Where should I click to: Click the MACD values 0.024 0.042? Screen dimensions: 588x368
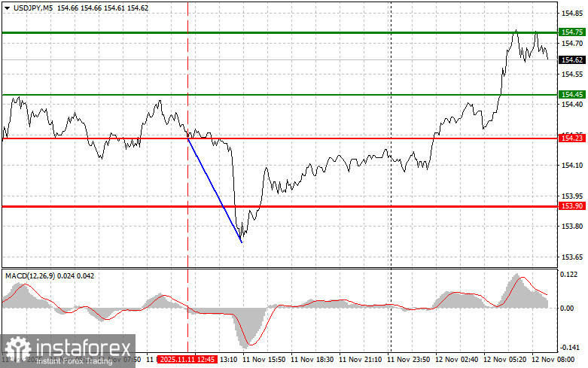point(76,276)
